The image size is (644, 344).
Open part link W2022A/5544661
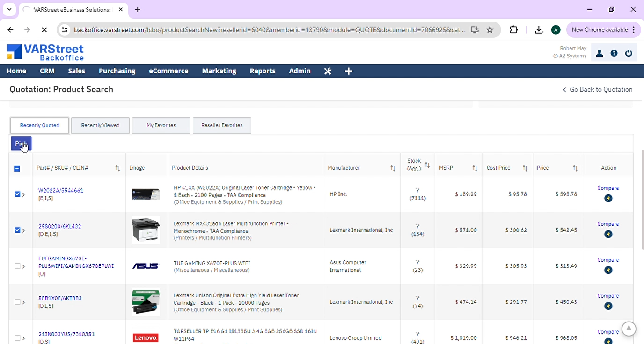tap(61, 191)
